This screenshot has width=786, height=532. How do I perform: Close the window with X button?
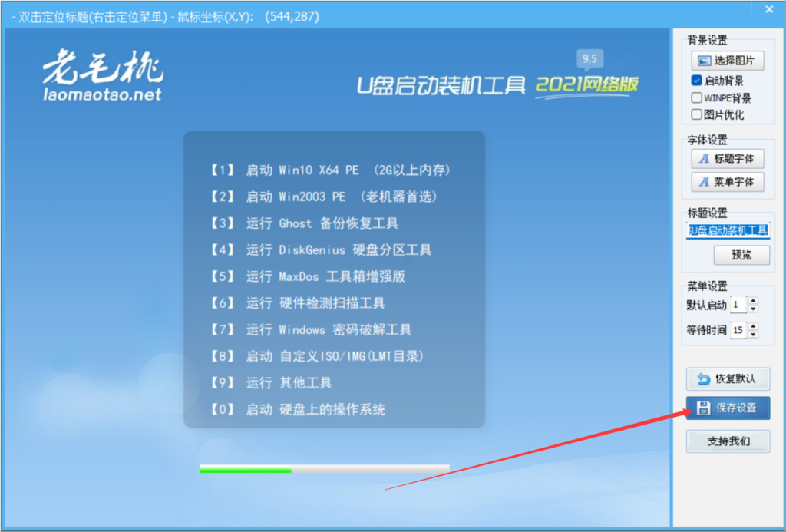[769, 9]
